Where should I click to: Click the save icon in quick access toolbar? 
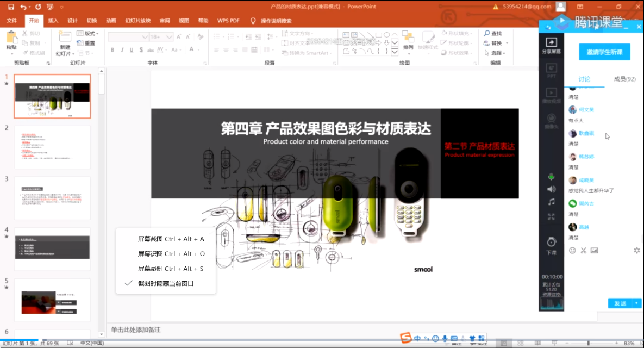coord(10,7)
